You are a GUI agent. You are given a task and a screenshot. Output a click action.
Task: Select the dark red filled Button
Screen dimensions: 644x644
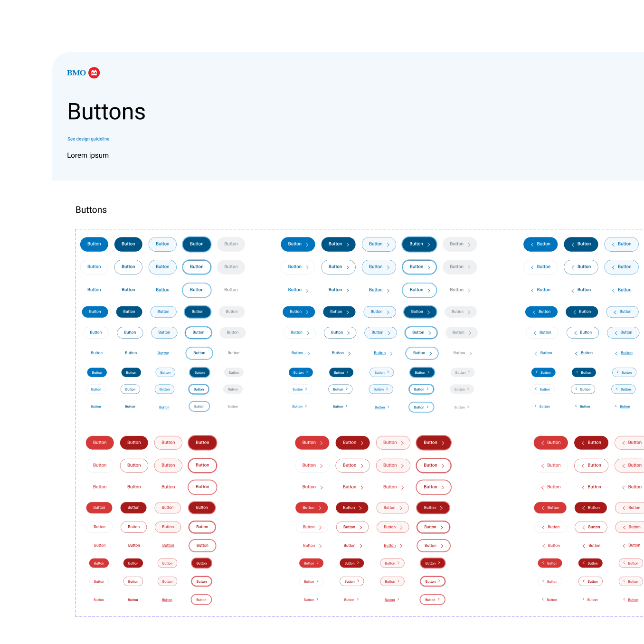(134, 443)
